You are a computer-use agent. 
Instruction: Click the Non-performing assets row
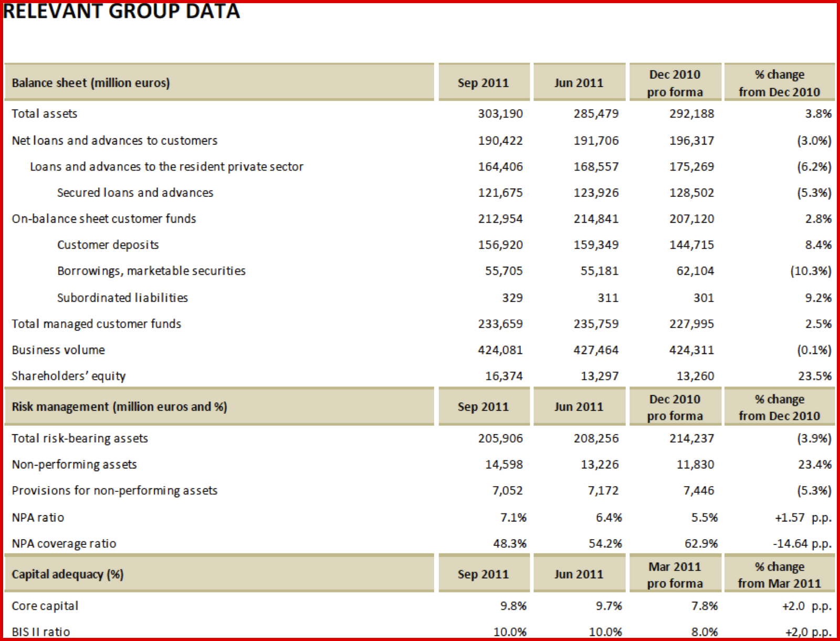tap(74, 464)
